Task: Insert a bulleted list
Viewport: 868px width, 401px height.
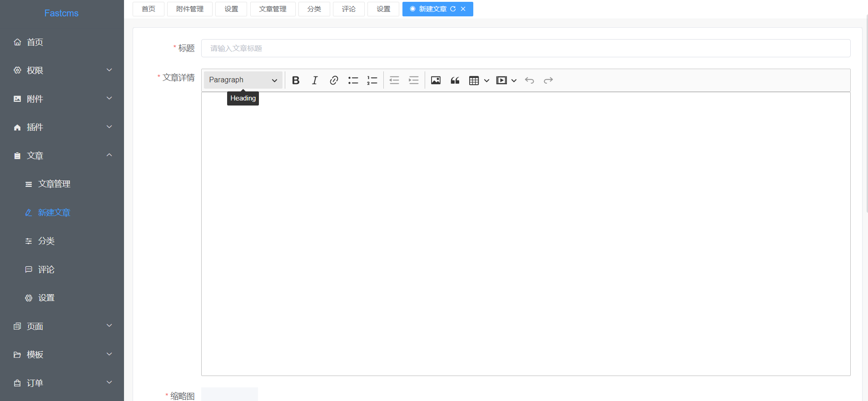Action: click(353, 80)
